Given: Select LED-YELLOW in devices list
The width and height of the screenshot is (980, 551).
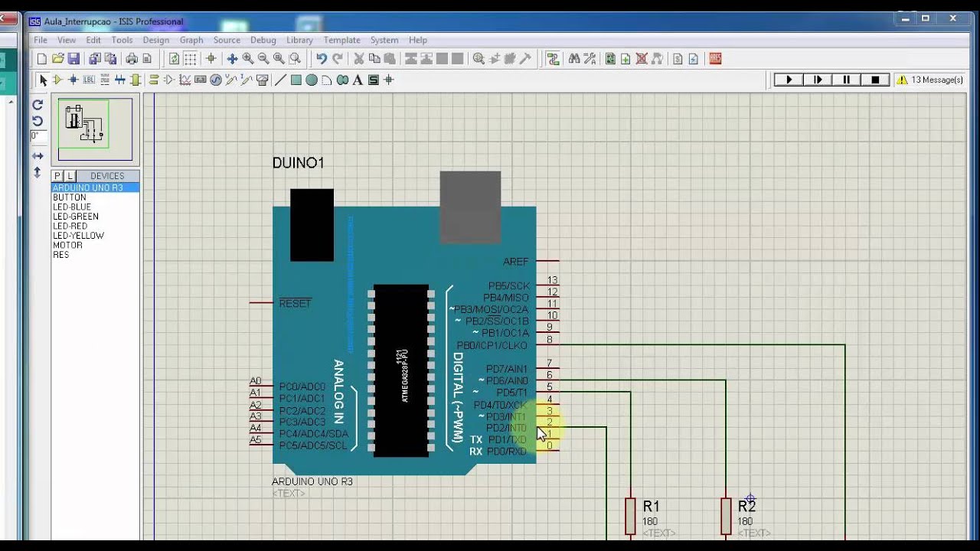Looking at the screenshot, I should [x=95, y=236].
